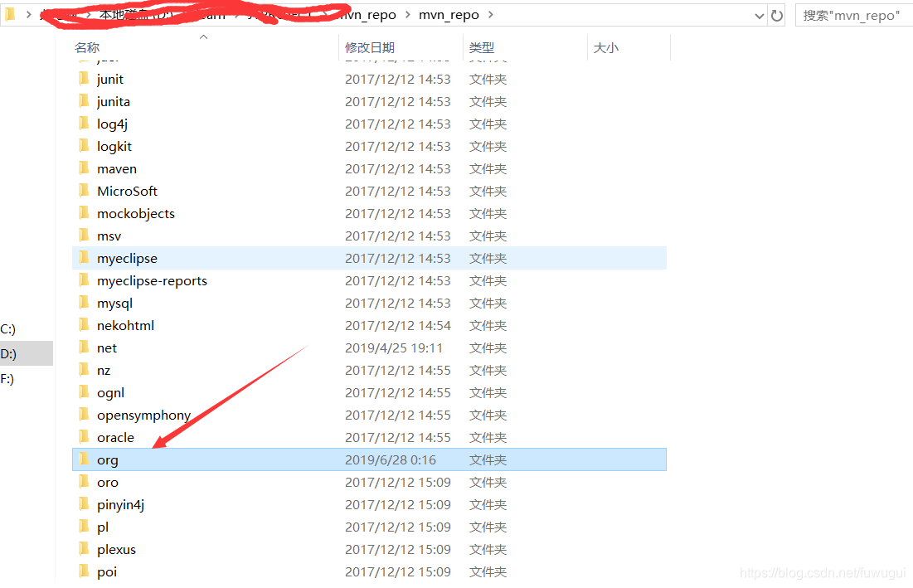Select the opensymphony folder name
913x588 pixels.
pyautogui.click(x=143, y=415)
